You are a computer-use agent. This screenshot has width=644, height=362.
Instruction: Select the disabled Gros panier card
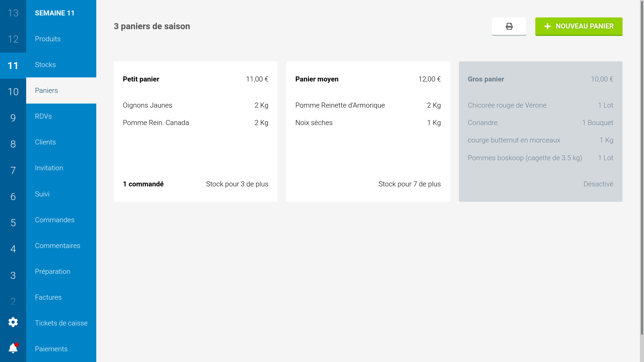point(540,131)
